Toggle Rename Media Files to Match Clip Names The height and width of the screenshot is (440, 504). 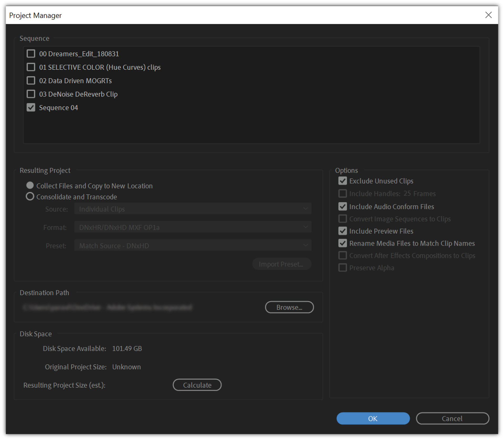(342, 243)
